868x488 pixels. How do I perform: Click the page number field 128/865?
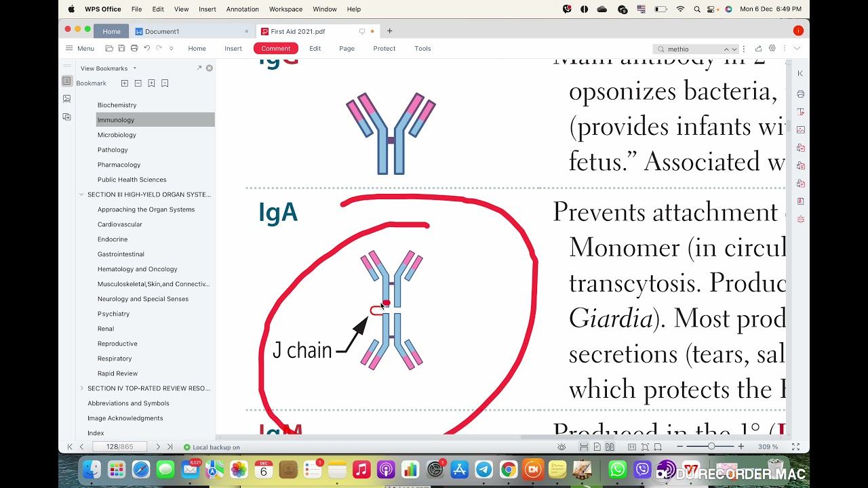[119, 447]
